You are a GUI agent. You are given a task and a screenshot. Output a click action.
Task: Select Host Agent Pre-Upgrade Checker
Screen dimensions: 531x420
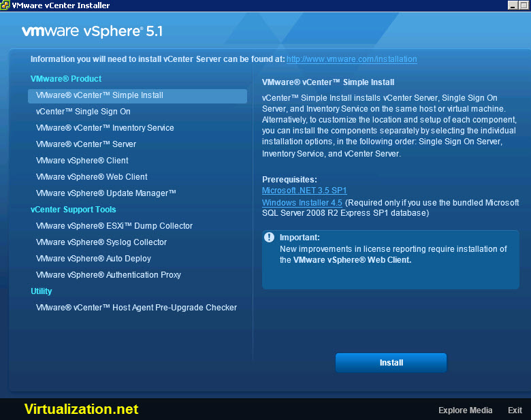[136, 307]
